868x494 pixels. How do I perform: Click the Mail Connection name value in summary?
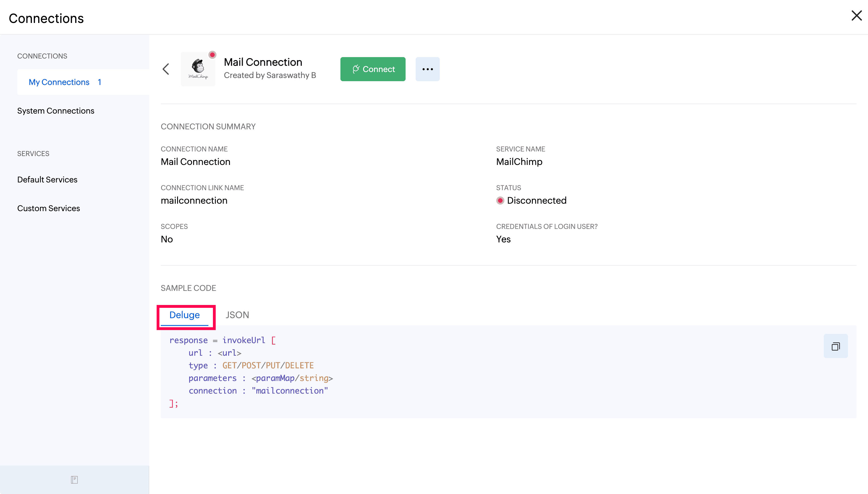(195, 162)
